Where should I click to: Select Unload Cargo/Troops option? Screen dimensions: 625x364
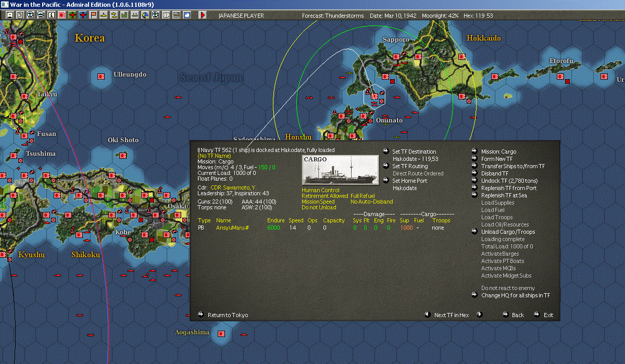click(x=508, y=232)
